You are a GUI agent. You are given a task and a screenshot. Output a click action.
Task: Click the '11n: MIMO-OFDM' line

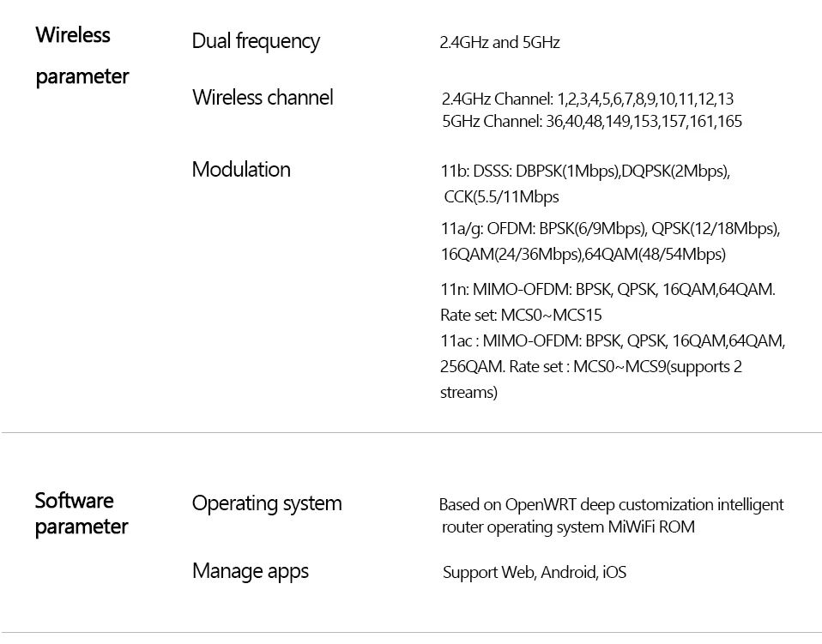(x=607, y=290)
